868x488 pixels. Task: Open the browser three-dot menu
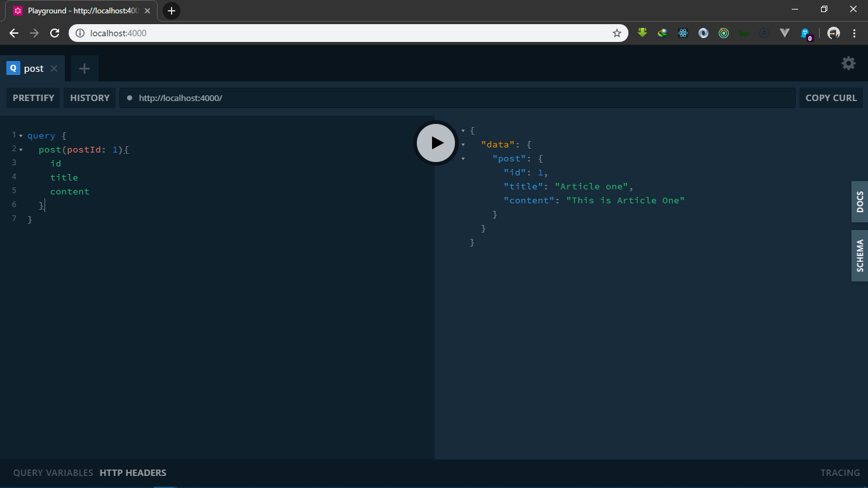855,32
